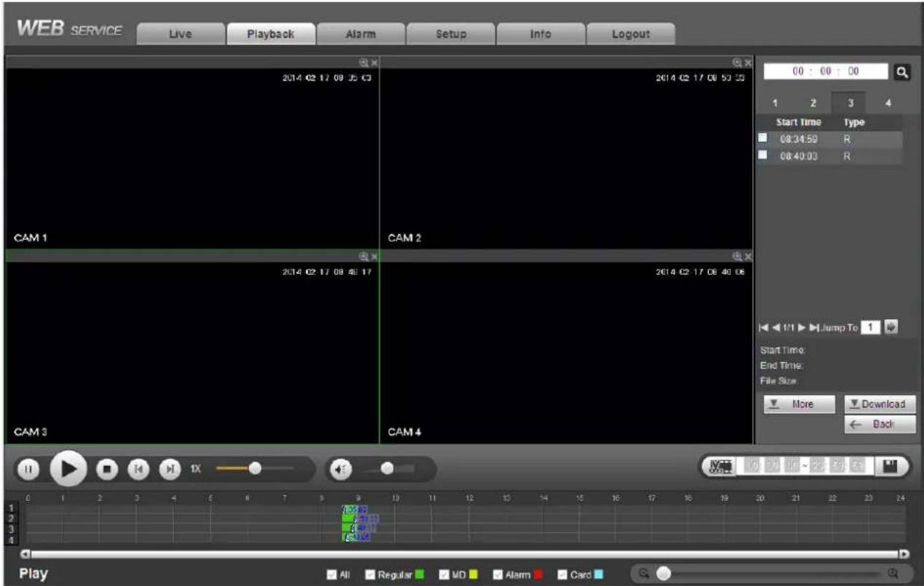Check the 08:40:03 recording checkbox
The image size is (924, 586).
click(762, 156)
